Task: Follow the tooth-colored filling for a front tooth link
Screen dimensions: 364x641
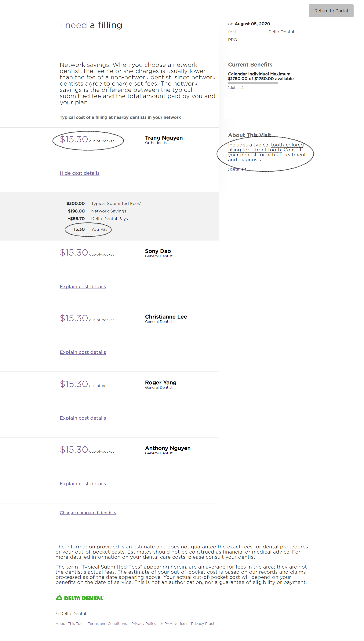Action: pos(266,147)
